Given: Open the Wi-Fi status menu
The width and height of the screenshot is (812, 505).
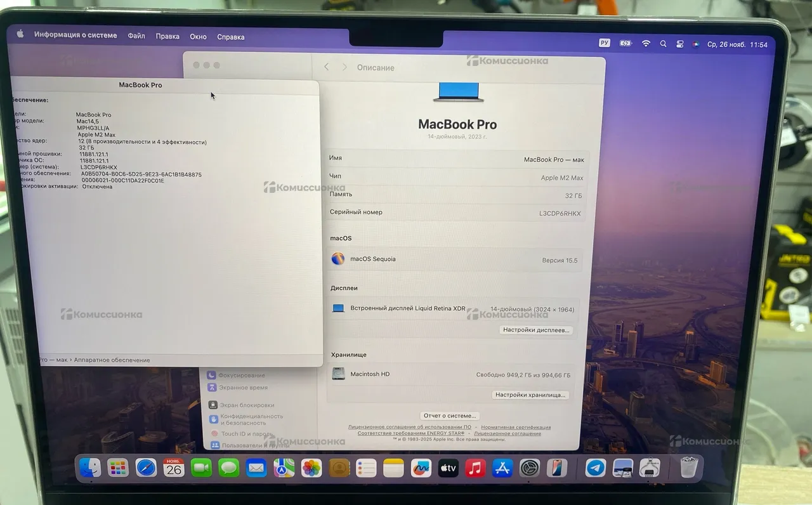Looking at the screenshot, I should pyautogui.click(x=646, y=44).
